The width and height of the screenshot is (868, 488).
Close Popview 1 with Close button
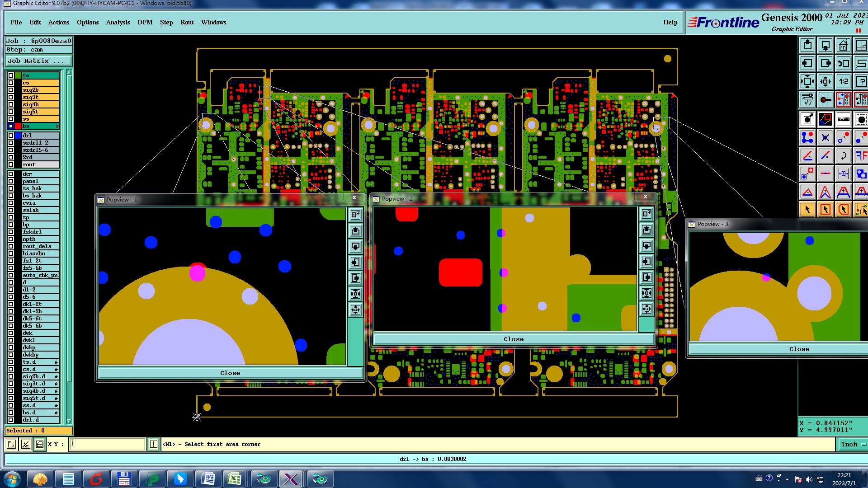tap(230, 373)
